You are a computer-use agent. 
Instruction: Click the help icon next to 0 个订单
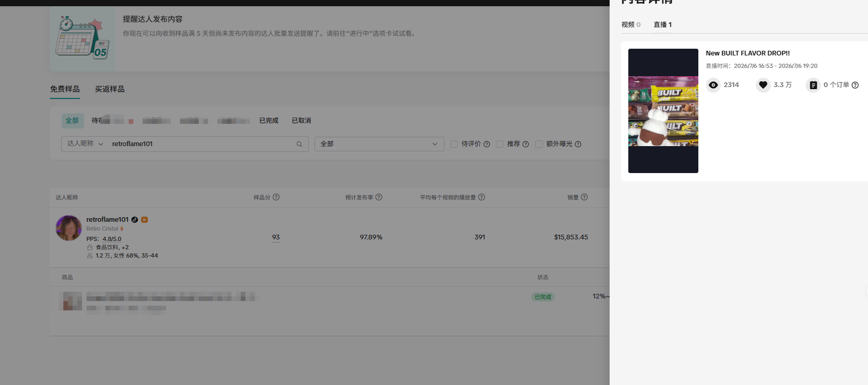click(855, 85)
